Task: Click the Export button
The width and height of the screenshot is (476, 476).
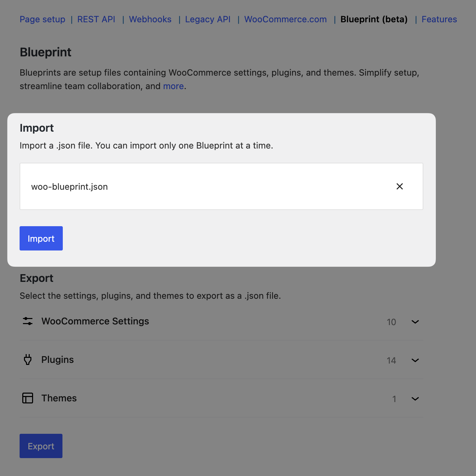Action: click(41, 446)
